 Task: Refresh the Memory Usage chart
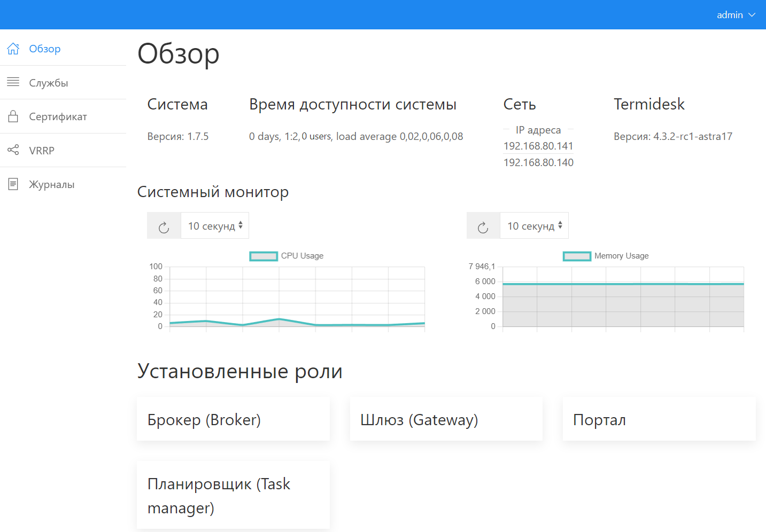(483, 226)
